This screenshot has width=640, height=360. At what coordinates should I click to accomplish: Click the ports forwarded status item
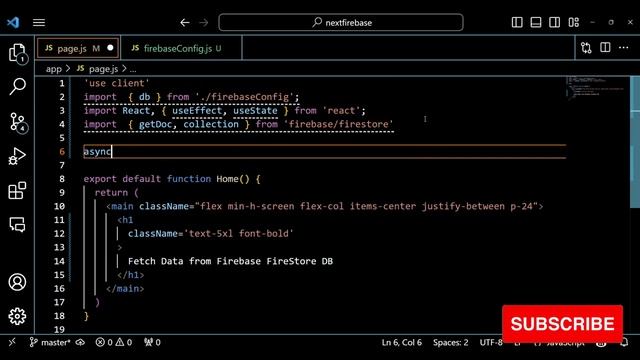pos(152,342)
